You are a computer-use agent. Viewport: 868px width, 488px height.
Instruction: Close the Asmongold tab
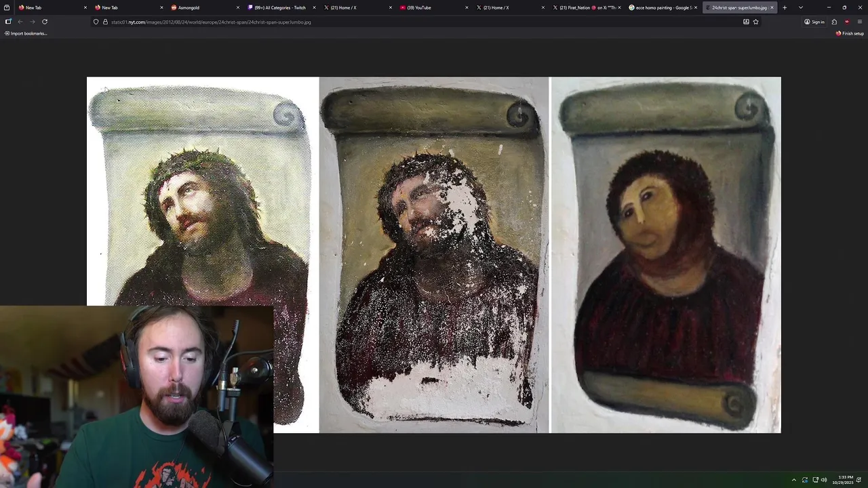238,7
